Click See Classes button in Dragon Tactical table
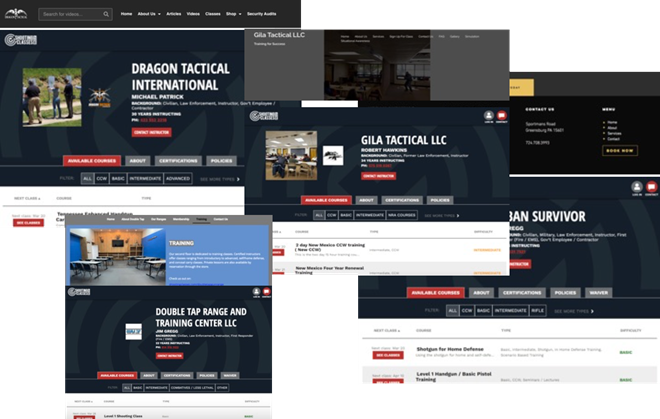 click(28, 223)
